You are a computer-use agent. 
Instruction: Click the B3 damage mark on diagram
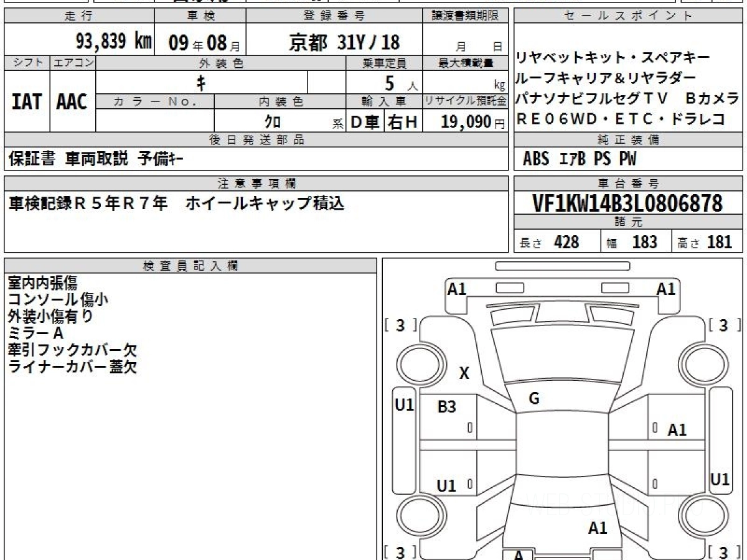pos(447,407)
